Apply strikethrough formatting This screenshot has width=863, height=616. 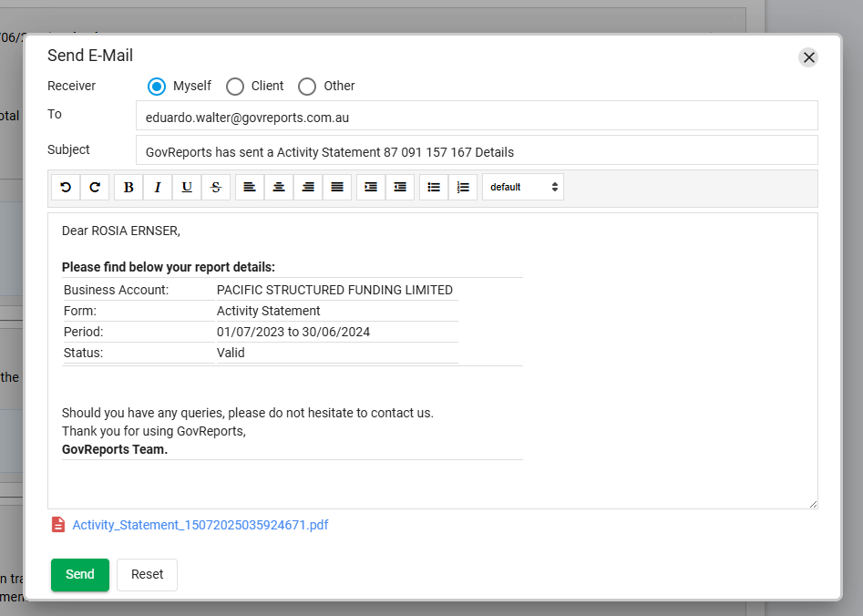(x=216, y=187)
